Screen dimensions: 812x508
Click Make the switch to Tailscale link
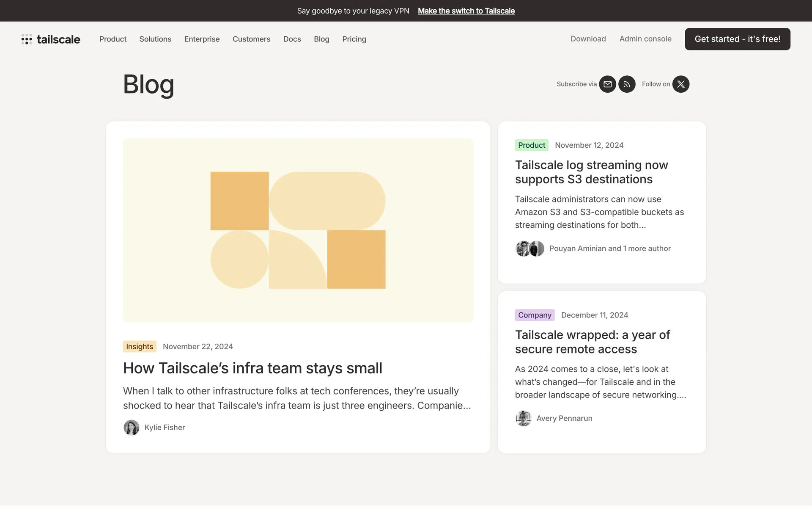tap(466, 11)
